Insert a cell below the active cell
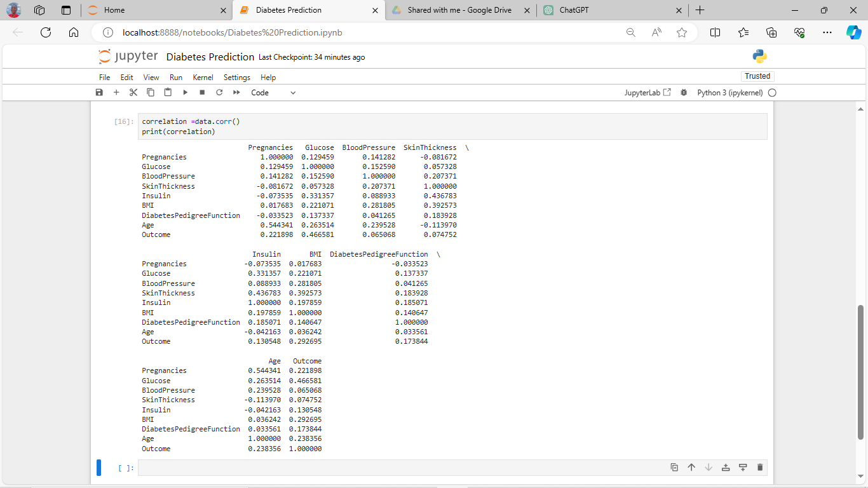This screenshot has height=488, width=868. (x=743, y=468)
